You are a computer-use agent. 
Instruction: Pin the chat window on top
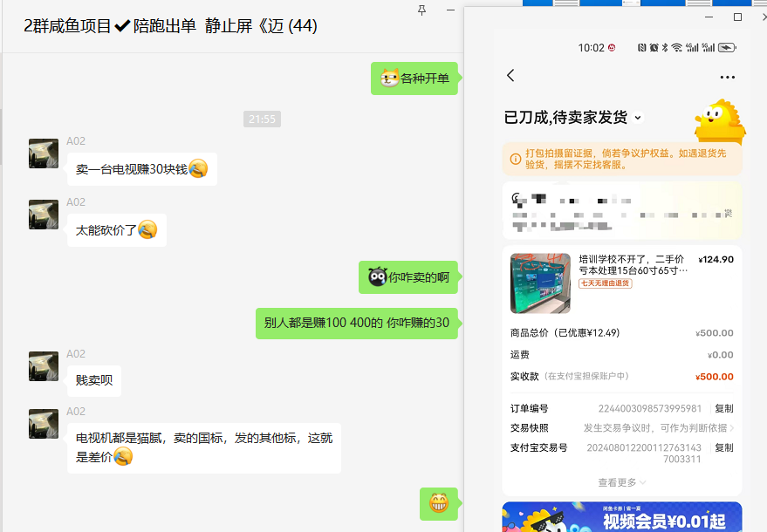click(x=422, y=10)
